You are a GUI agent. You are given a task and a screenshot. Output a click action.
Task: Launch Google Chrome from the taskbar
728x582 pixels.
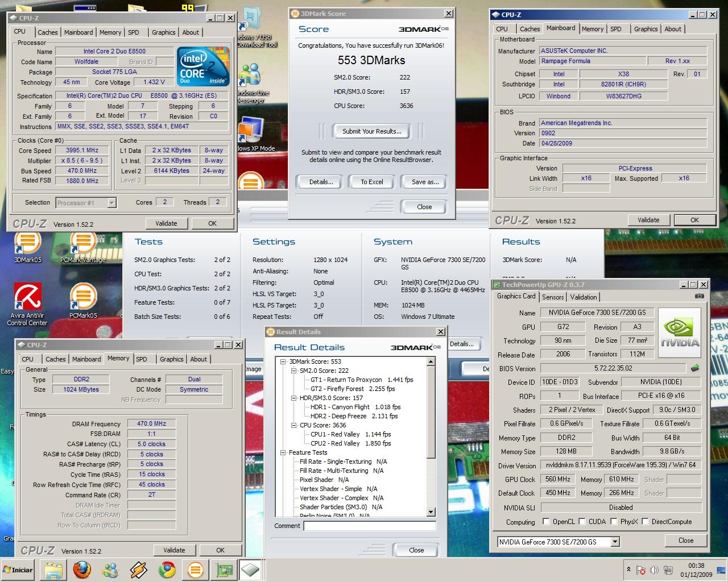[167, 569]
